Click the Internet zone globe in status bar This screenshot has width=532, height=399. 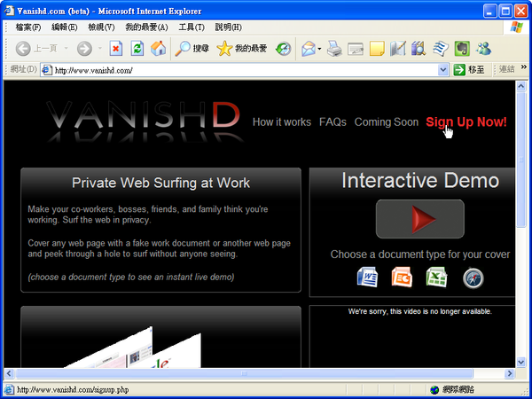(434, 390)
